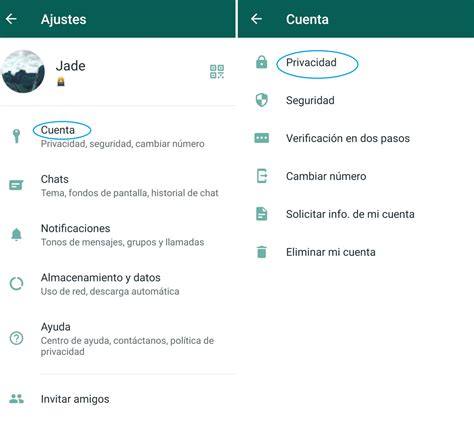Go back from the Ajustes screen
474x421 pixels.
(x=11, y=19)
